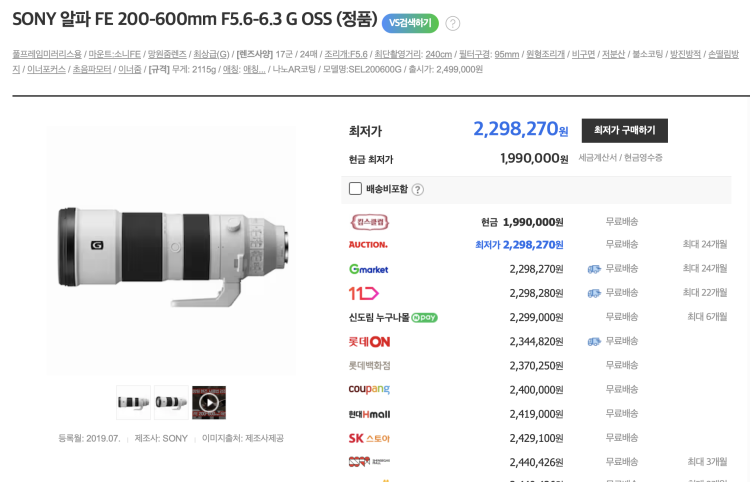Select the second lens thumbnail image
The height and width of the screenshot is (482, 750).
[171, 402]
